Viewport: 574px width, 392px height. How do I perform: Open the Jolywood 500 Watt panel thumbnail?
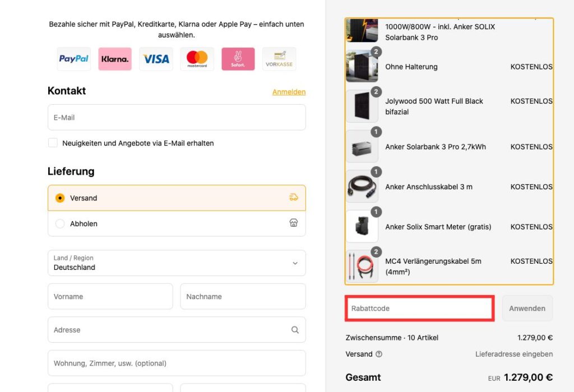click(x=362, y=106)
